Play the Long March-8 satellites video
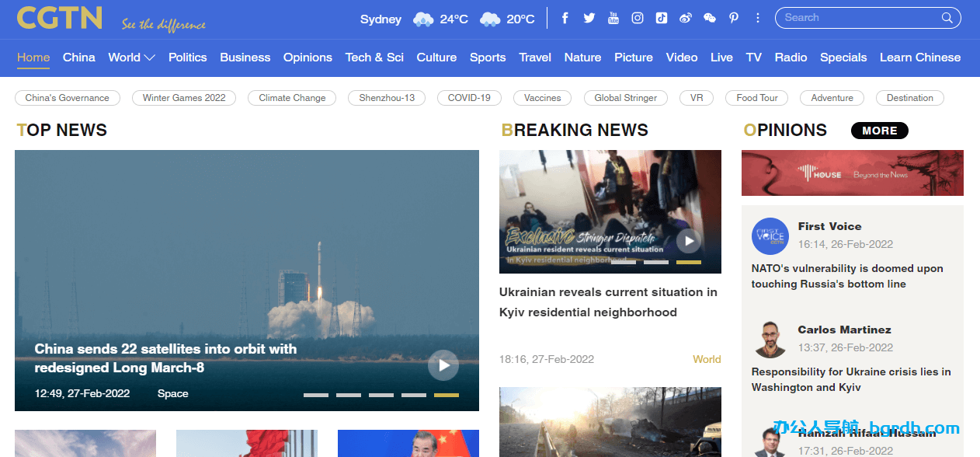Image resolution: width=980 pixels, height=457 pixels. tap(443, 365)
